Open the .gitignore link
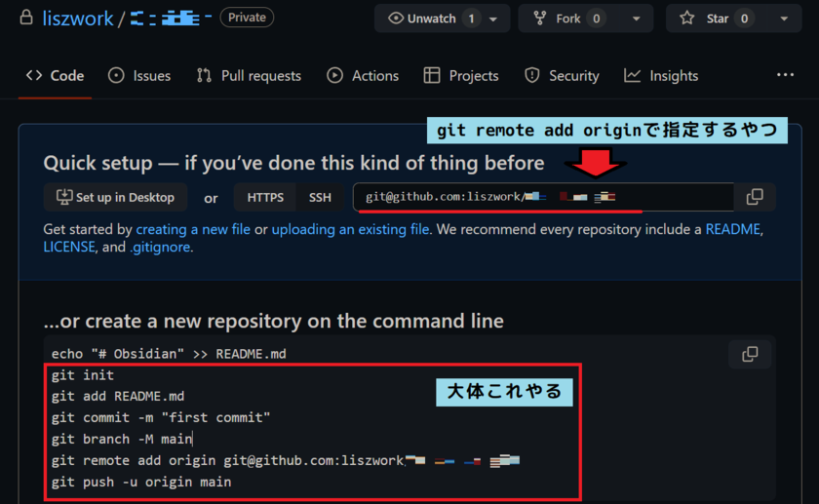Image resolution: width=819 pixels, height=504 pixels. click(x=160, y=247)
